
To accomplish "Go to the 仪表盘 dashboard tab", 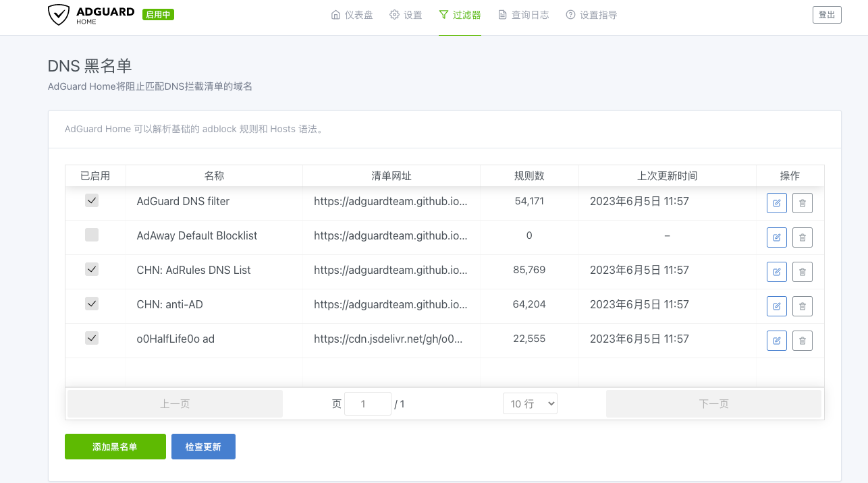I will pyautogui.click(x=352, y=15).
